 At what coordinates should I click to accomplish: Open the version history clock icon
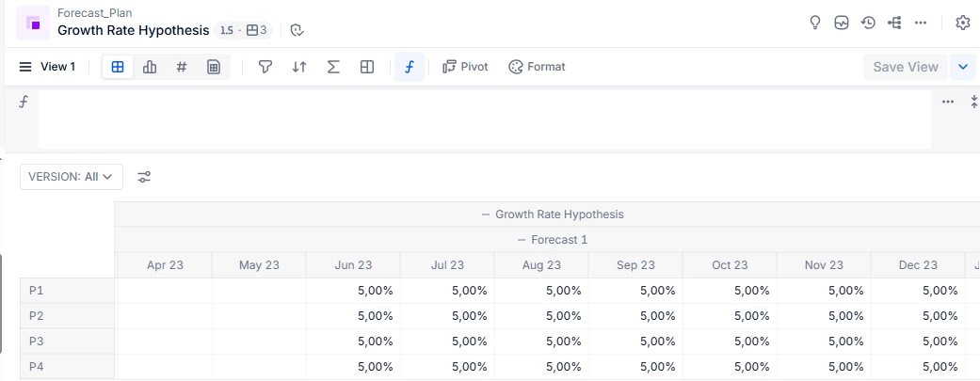868,23
